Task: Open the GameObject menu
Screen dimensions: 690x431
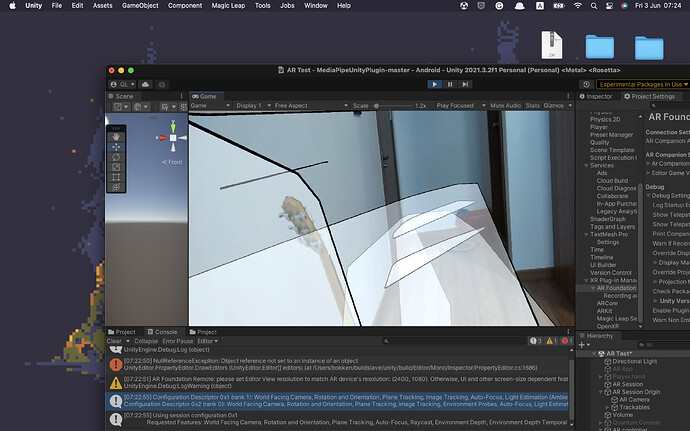Action: coord(140,6)
